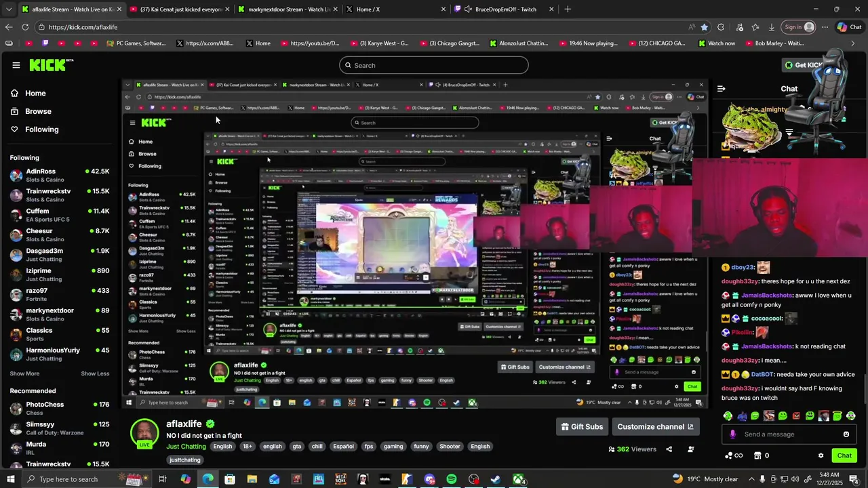Open Cheesur in the Following list
Viewport: 868px width, 488px height.
click(x=60, y=235)
